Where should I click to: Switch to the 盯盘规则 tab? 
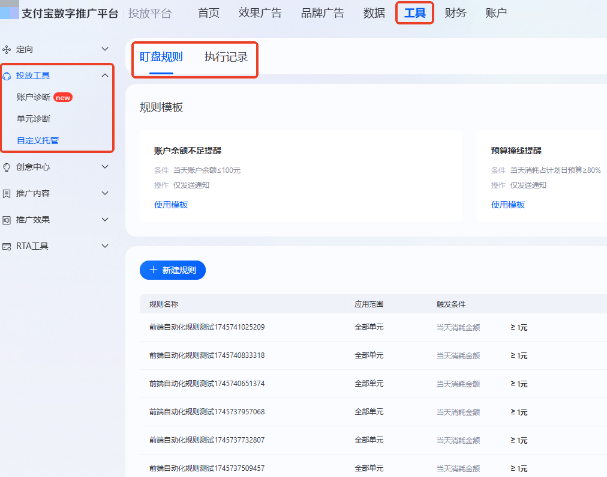pos(161,57)
